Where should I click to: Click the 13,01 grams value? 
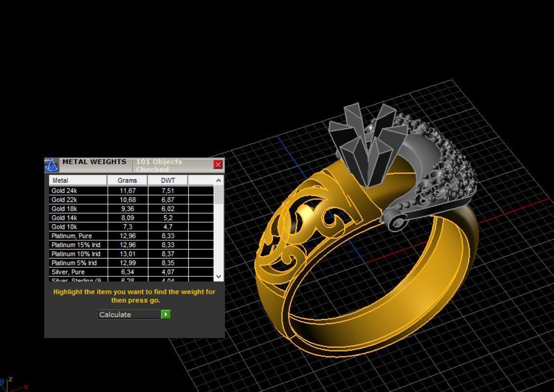(x=128, y=254)
